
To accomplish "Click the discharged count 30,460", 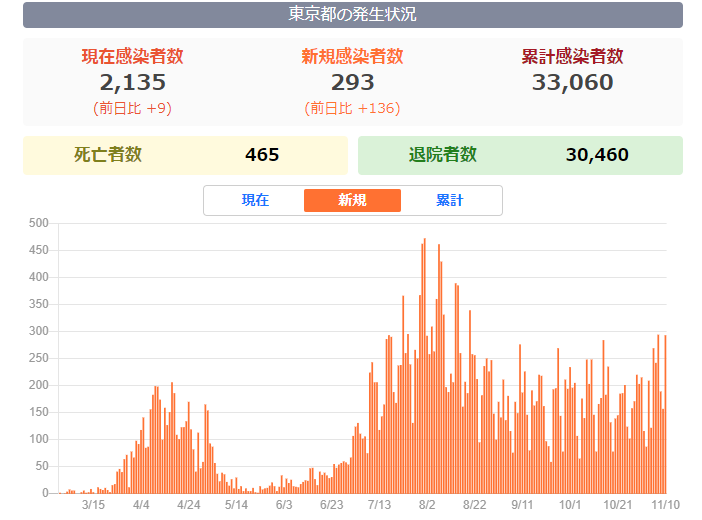I will (597, 155).
